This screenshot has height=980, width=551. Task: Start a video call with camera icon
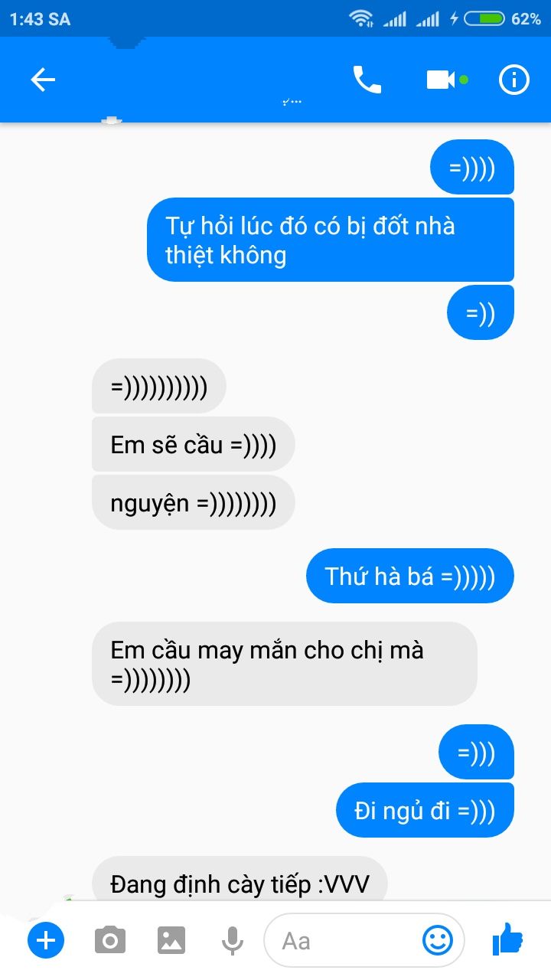pyautogui.click(x=441, y=80)
